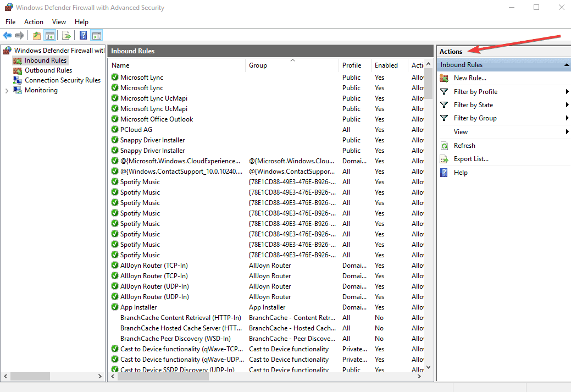571x392 pixels.
Task: Click the rules list scroll down arrow
Action: pos(429,367)
